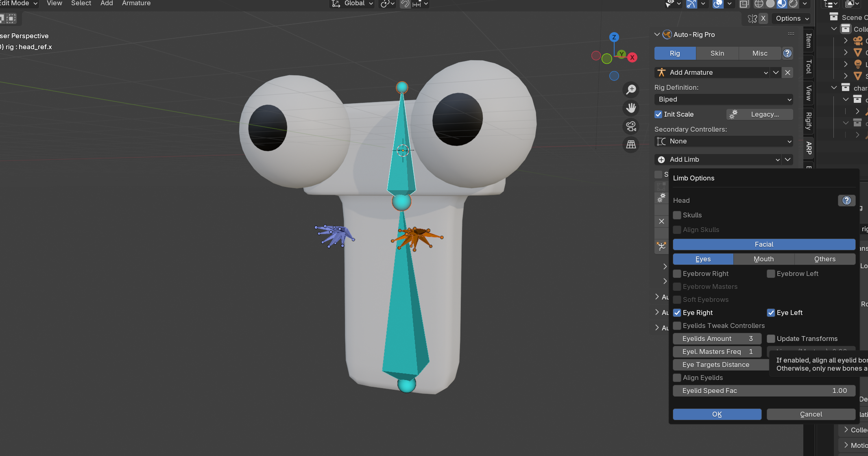Click the red X axis gizmo ball
The height and width of the screenshot is (456, 868).
pos(632,57)
